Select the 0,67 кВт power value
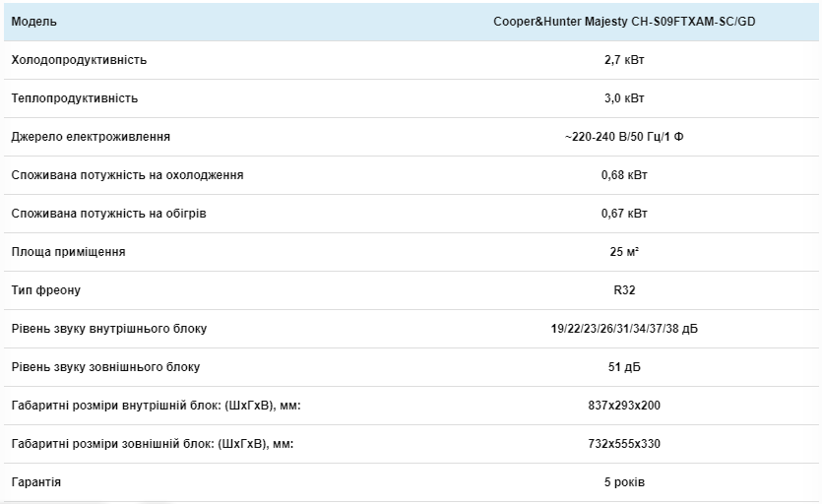The image size is (822, 504). point(624,214)
